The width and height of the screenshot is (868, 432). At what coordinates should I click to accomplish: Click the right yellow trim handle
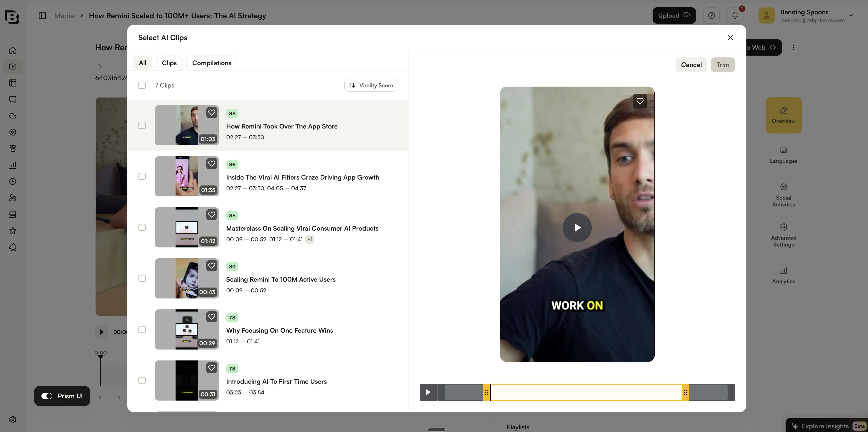(685, 392)
